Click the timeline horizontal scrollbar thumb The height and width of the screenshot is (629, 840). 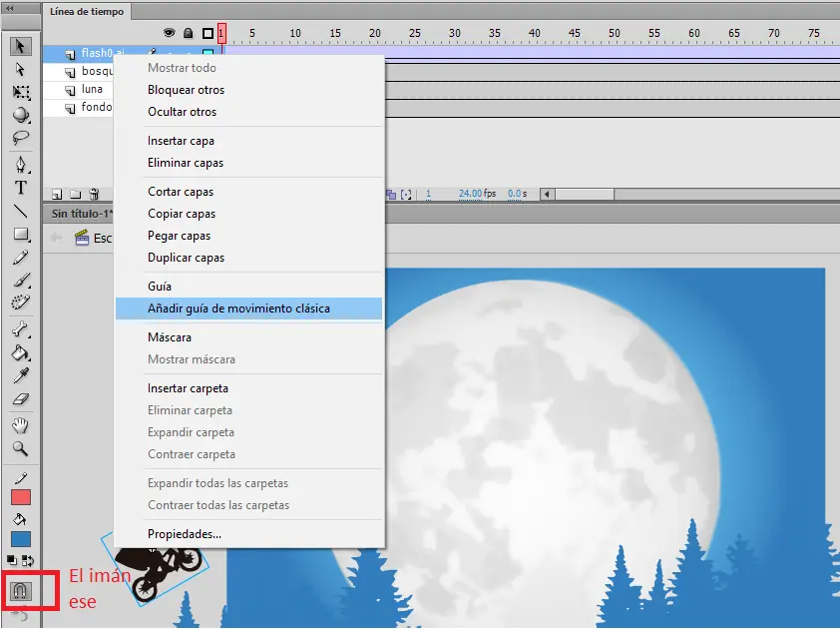(585, 194)
